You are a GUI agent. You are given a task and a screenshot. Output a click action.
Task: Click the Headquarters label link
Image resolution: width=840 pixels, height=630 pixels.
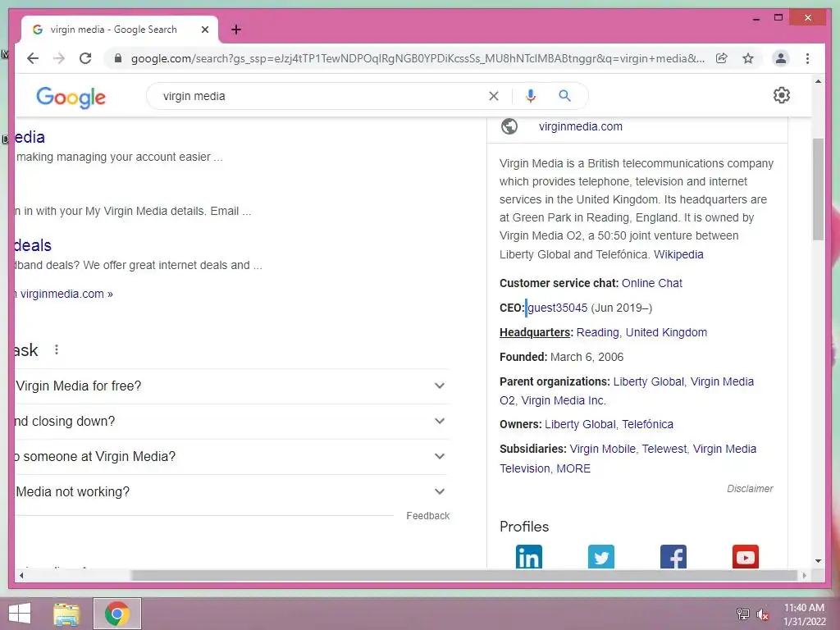click(535, 332)
